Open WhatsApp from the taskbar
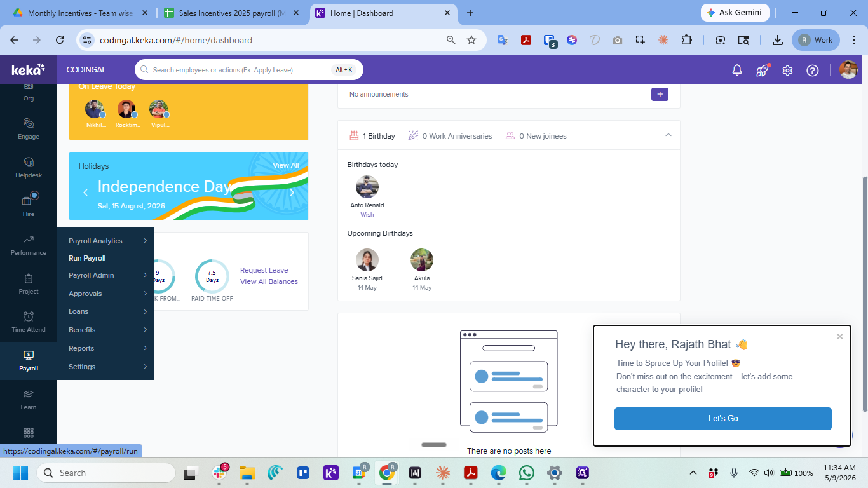Screen dimensions: 868x488 tap(527, 473)
